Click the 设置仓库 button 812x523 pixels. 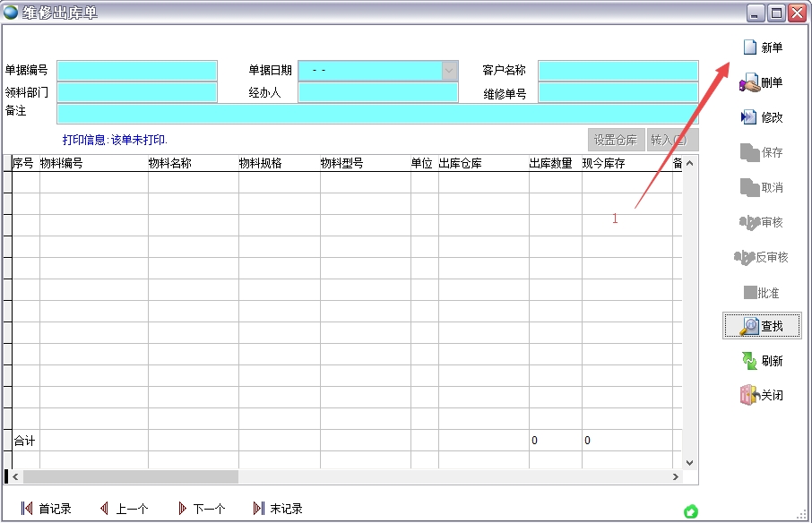(x=616, y=140)
